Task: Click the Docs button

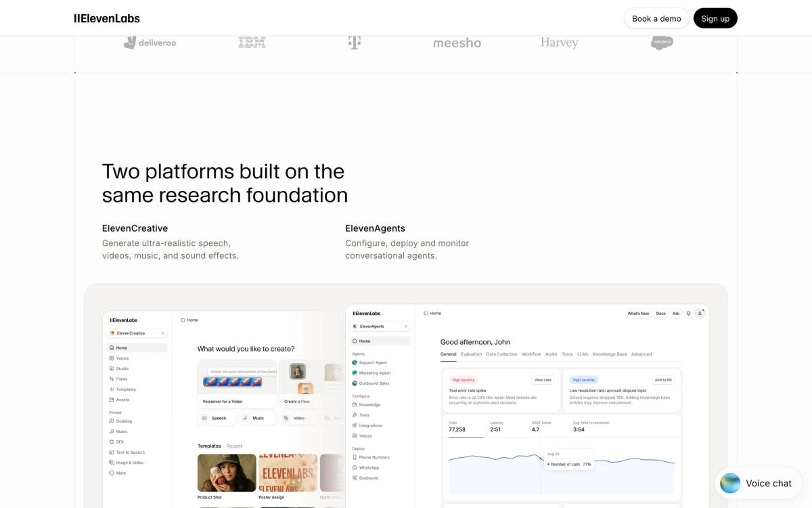Action: point(660,314)
